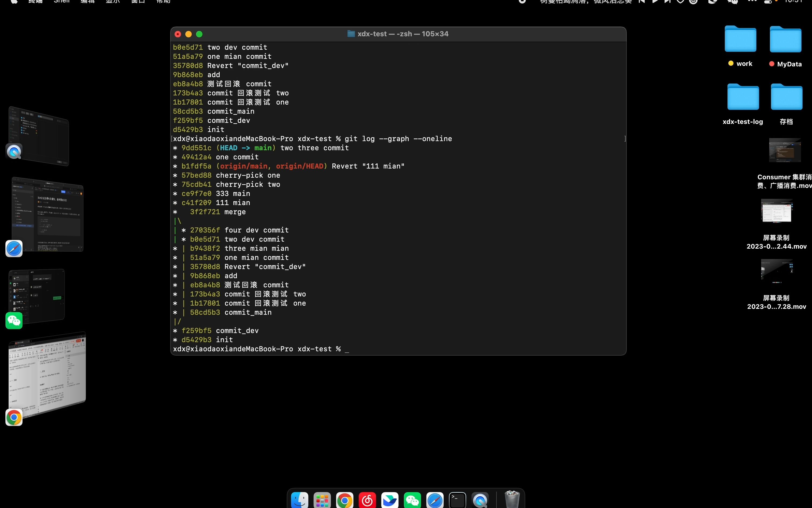Click the '3f2f721 merge' commit line
This screenshot has height=508, width=812.
coord(218,212)
